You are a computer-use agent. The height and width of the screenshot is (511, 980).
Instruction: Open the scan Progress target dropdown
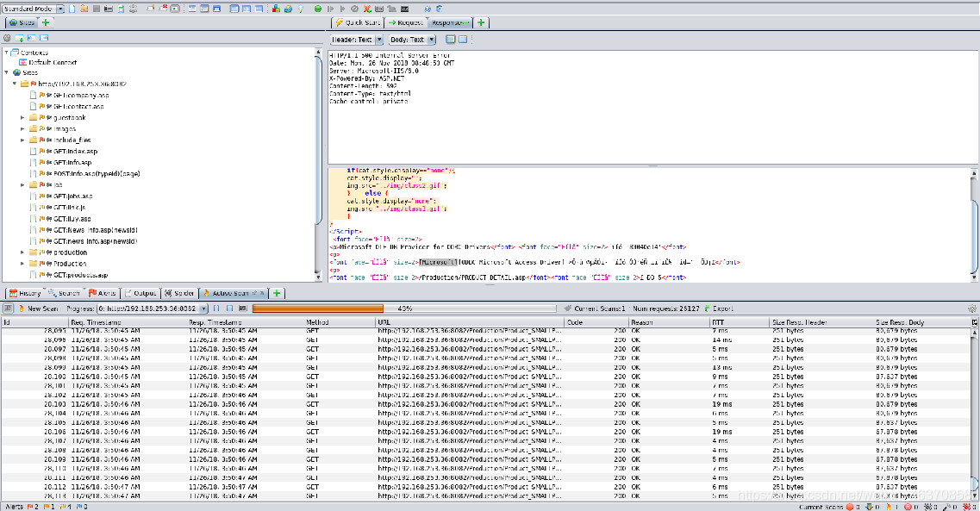(153, 308)
